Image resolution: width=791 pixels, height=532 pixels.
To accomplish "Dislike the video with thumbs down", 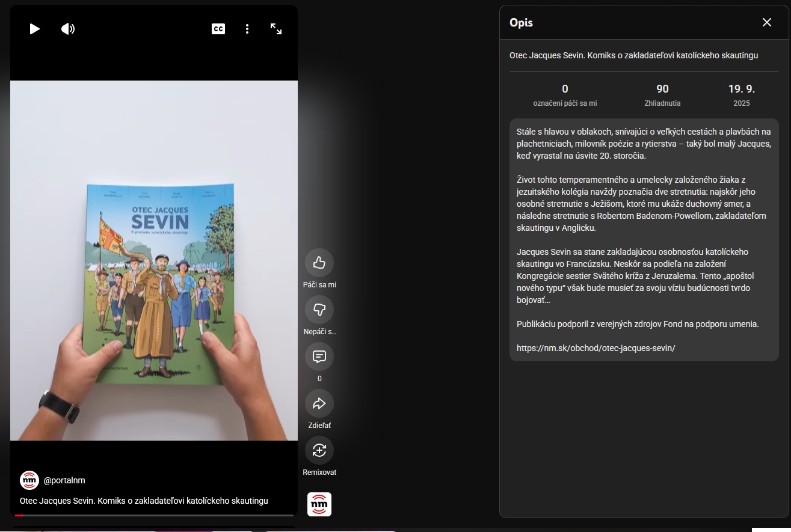I will coord(319,310).
